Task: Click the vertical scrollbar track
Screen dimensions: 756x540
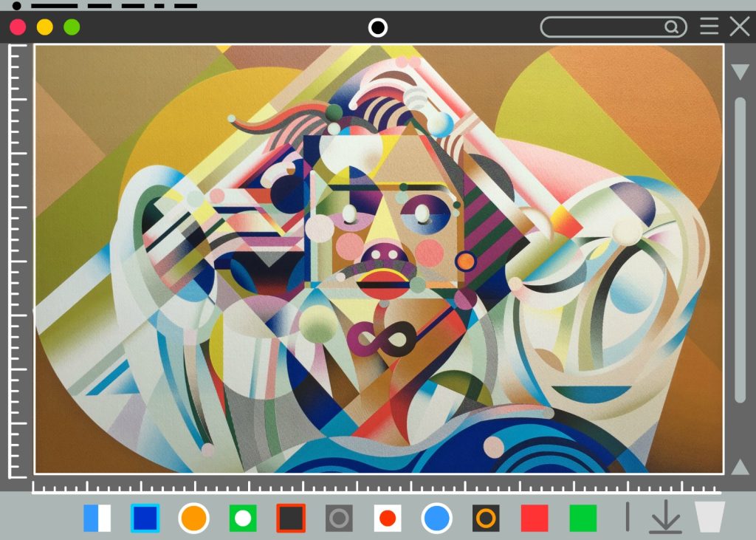Action: tap(740, 251)
